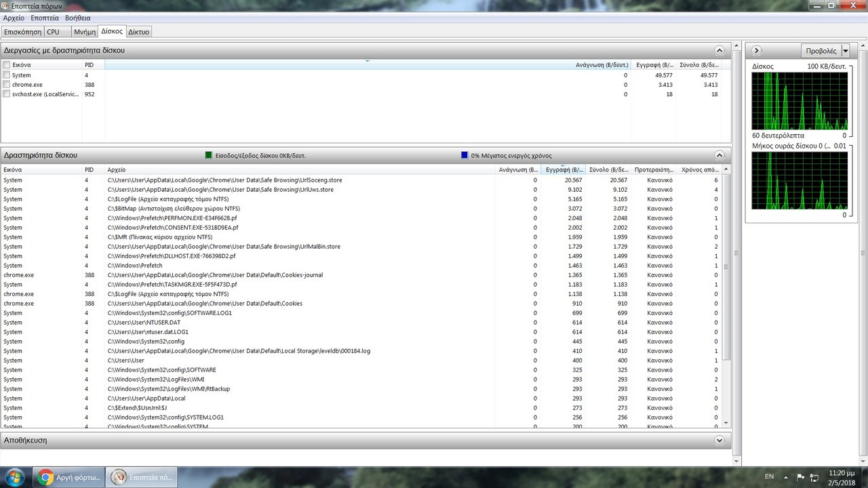Hide the graphs pane with arrow button
Viewport: 868px width, 488px height.
coord(757,51)
